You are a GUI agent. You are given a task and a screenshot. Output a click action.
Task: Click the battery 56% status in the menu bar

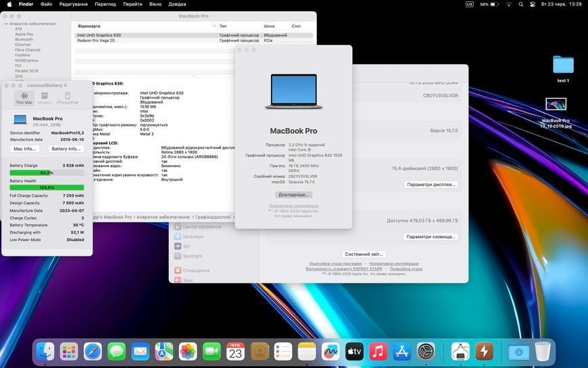pos(489,5)
